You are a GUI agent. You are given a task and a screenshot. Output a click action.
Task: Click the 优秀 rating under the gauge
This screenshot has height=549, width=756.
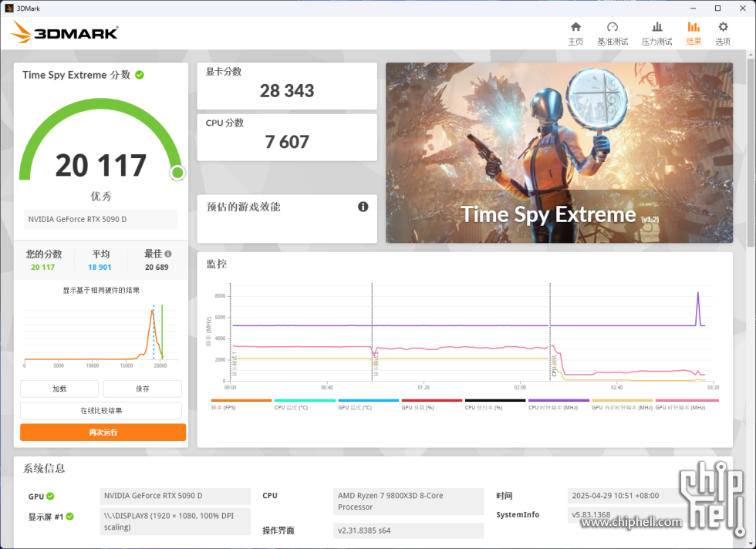(x=101, y=196)
